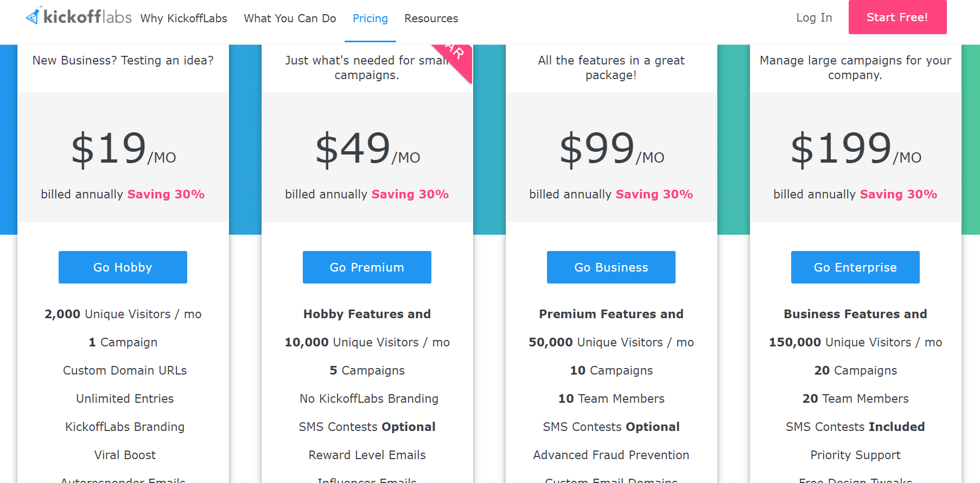Click the KickoffLabs paper plane logo icon
The image size is (980, 483).
(34, 16)
